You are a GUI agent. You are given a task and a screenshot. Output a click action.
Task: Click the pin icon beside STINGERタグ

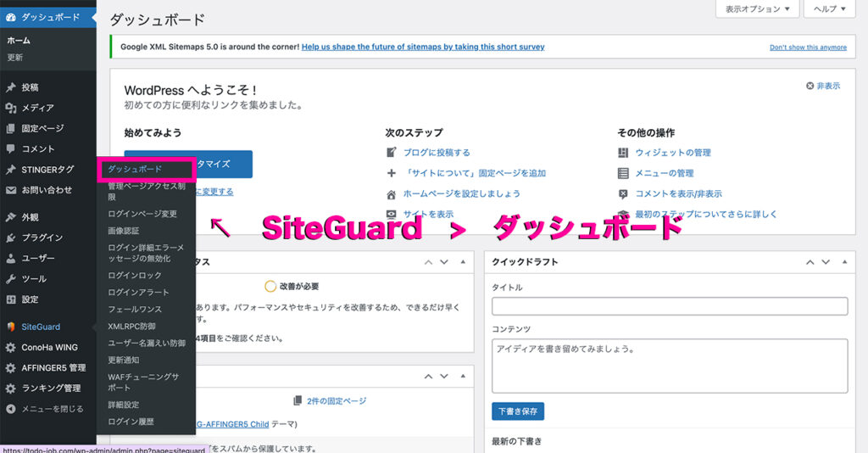10,170
